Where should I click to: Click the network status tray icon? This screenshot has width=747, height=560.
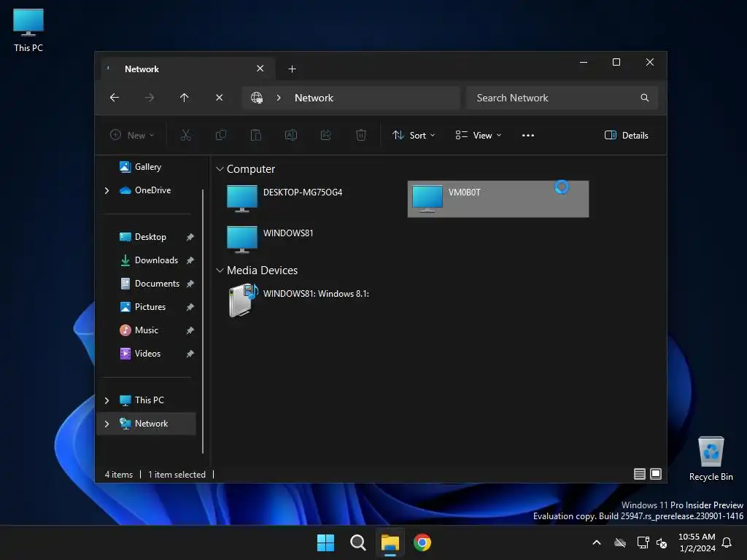(x=643, y=542)
